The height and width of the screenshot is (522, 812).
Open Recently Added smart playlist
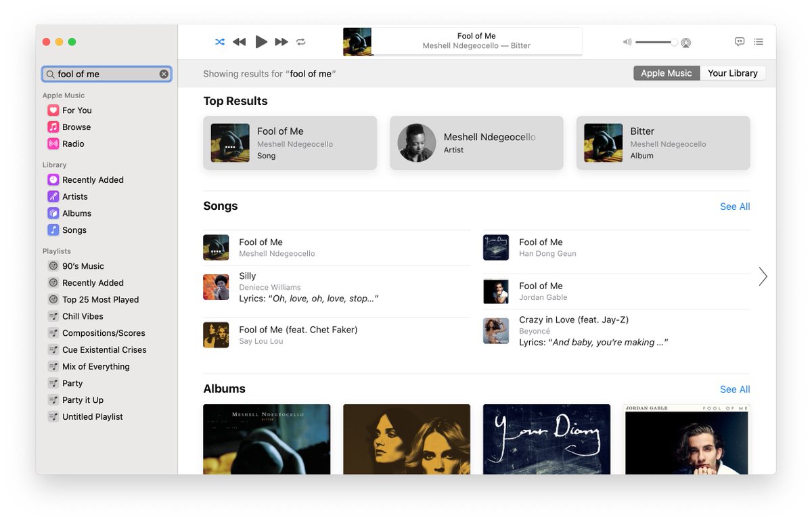click(85, 283)
